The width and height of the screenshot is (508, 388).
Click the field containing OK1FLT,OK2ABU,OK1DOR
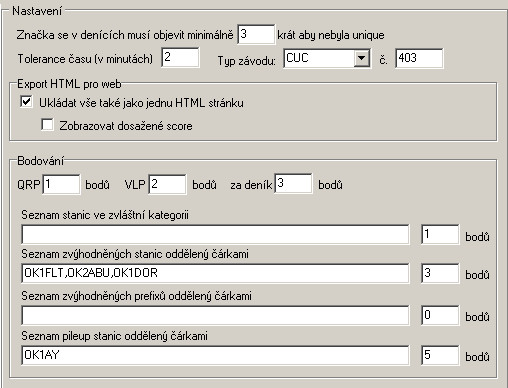point(215,273)
